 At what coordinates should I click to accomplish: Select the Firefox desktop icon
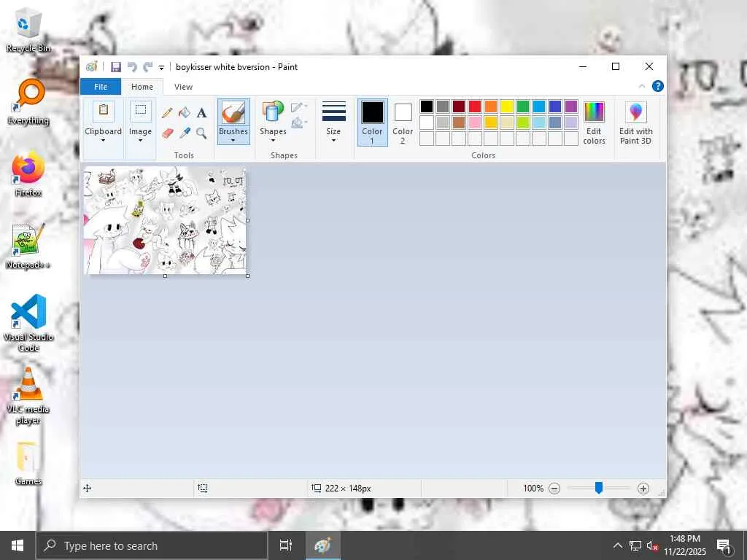coord(28,175)
